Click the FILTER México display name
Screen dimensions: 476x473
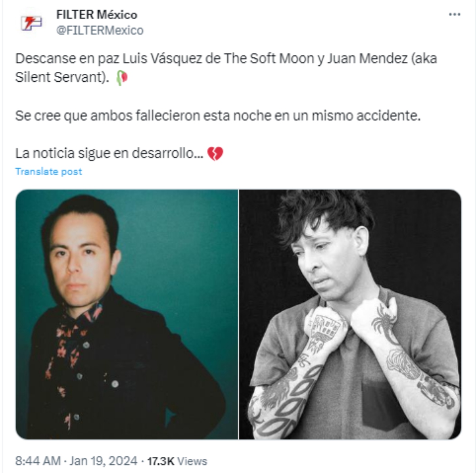pyautogui.click(x=97, y=15)
